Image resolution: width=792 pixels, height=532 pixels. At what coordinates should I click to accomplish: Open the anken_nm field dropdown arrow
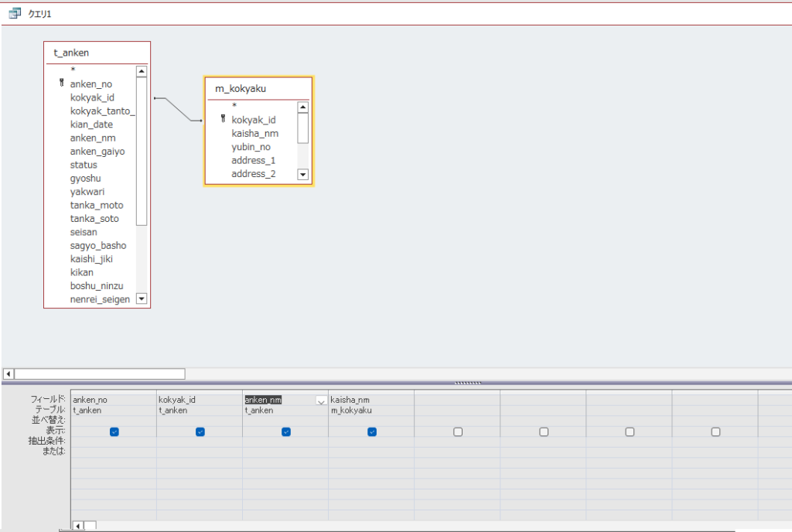321,401
